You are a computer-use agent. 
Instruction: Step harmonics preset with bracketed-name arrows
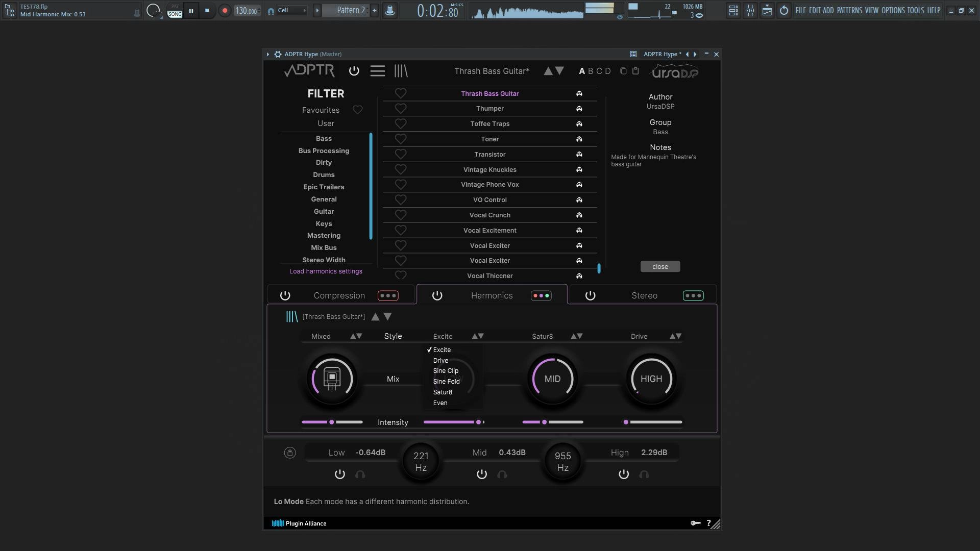click(382, 317)
